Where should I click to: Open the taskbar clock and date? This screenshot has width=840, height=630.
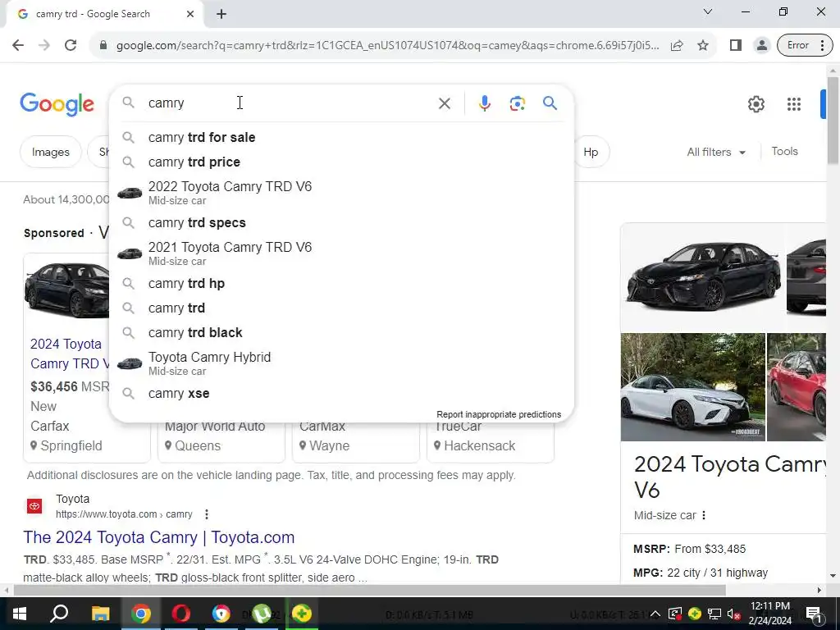[x=769, y=614]
